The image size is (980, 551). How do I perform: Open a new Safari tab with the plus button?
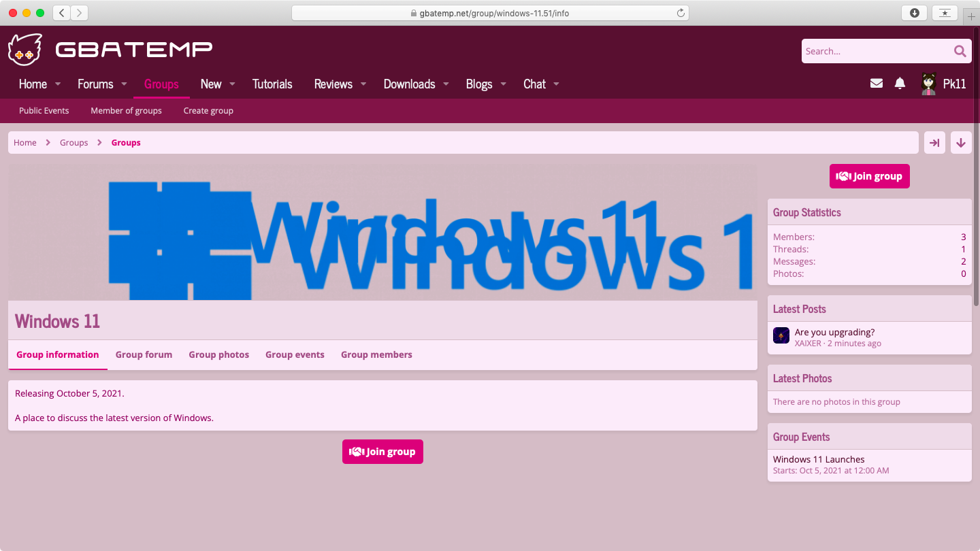(x=971, y=16)
